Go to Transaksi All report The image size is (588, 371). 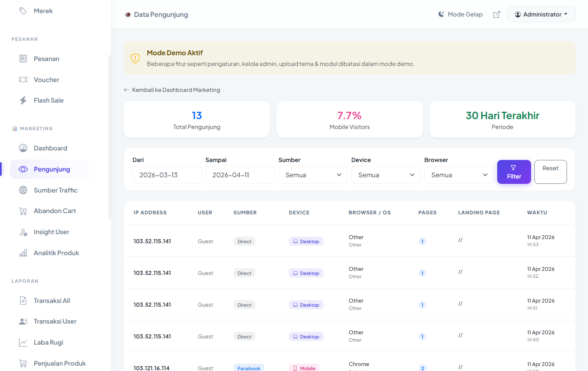point(52,301)
